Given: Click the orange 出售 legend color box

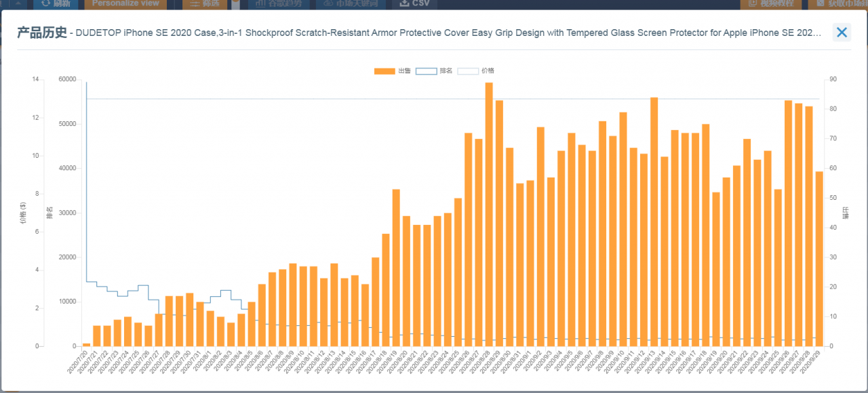Looking at the screenshot, I should pos(384,70).
